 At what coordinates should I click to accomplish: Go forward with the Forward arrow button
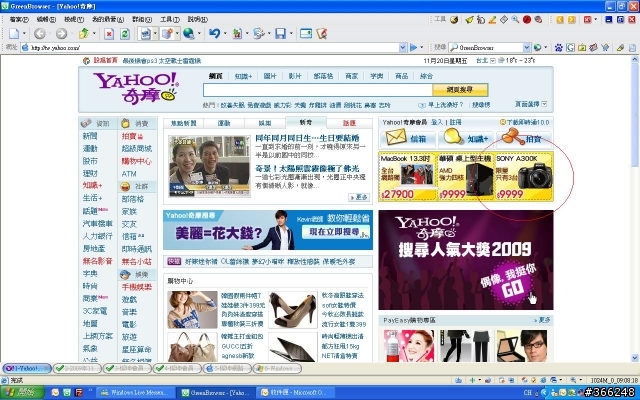tap(61, 33)
